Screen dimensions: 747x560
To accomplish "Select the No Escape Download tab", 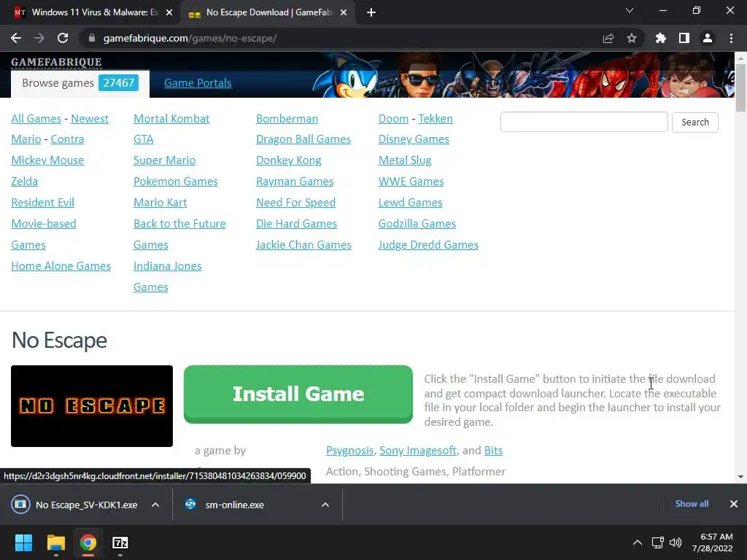I will click(268, 13).
